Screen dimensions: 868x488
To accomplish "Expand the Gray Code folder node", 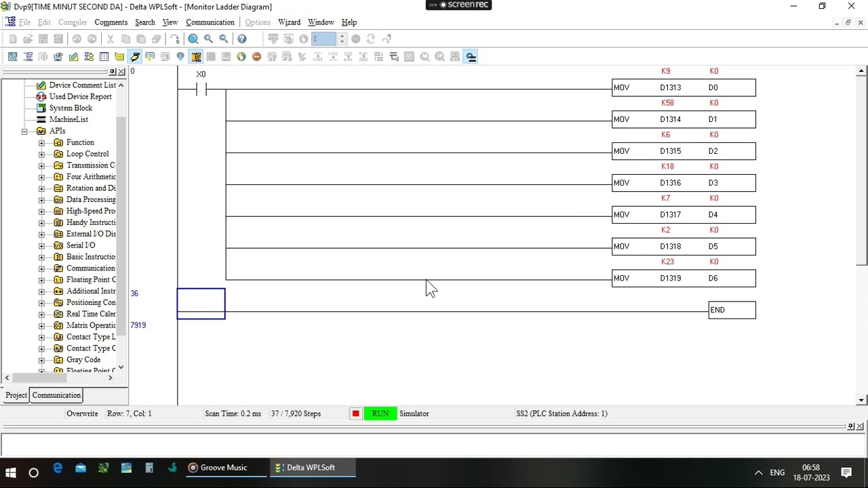I will point(41,360).
